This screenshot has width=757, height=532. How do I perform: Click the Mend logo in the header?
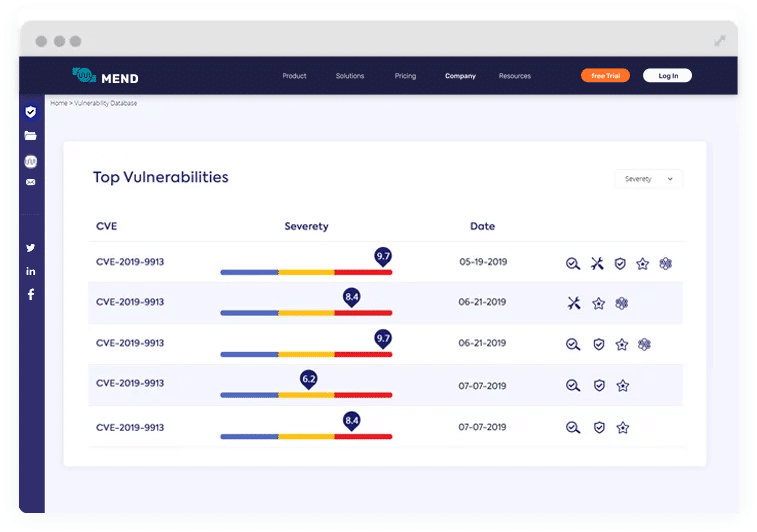pos(106,76)
